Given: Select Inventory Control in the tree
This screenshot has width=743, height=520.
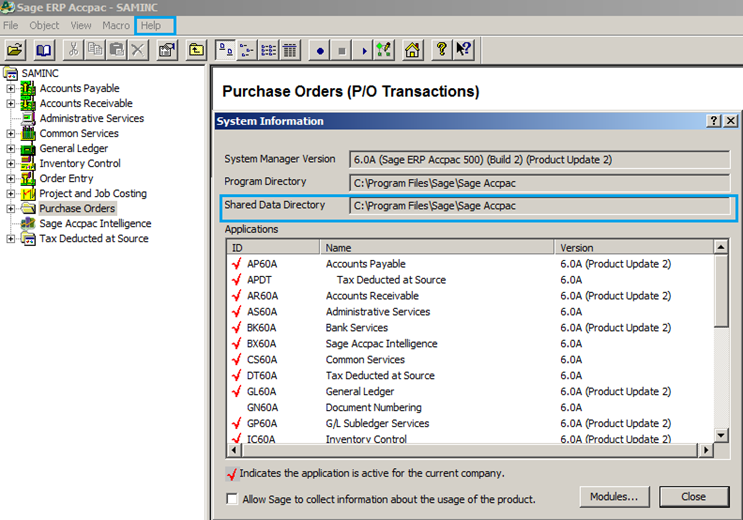Looking at the screenshot, I should [80, 164].
